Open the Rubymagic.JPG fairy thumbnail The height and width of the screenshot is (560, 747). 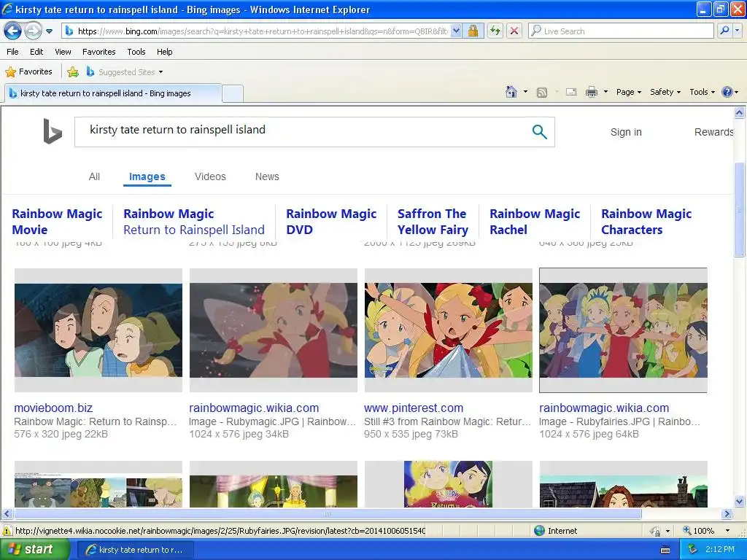pyautogui.click(x=274, y=330)
